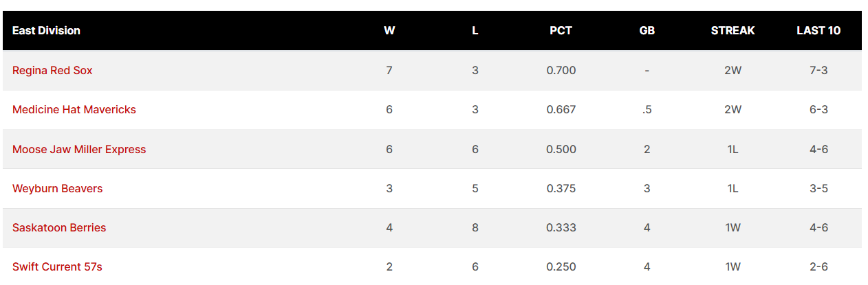Click the GB column header

647,30
